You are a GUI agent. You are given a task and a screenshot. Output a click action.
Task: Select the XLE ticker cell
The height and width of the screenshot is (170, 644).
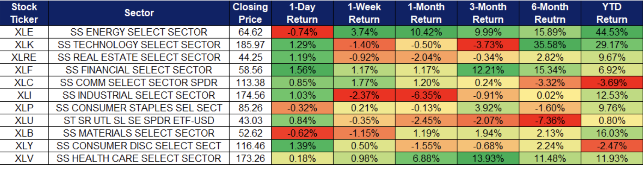click(x=24, y=32)
